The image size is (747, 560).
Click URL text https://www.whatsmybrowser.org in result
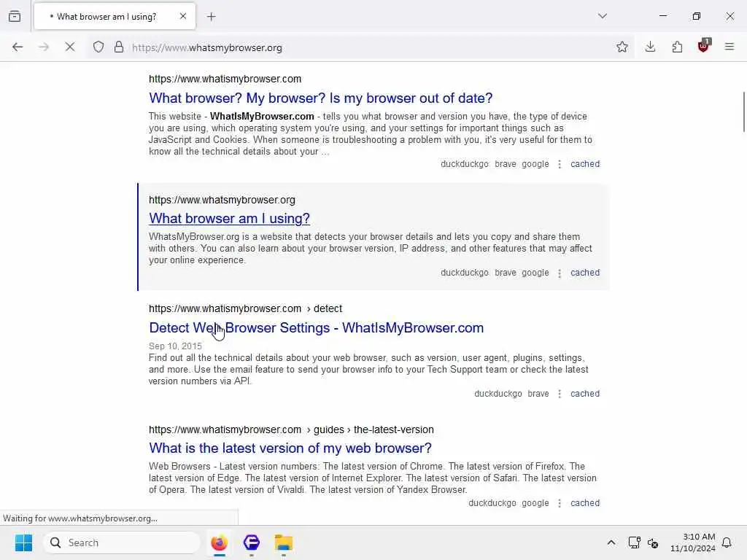(x=222, y=200)
